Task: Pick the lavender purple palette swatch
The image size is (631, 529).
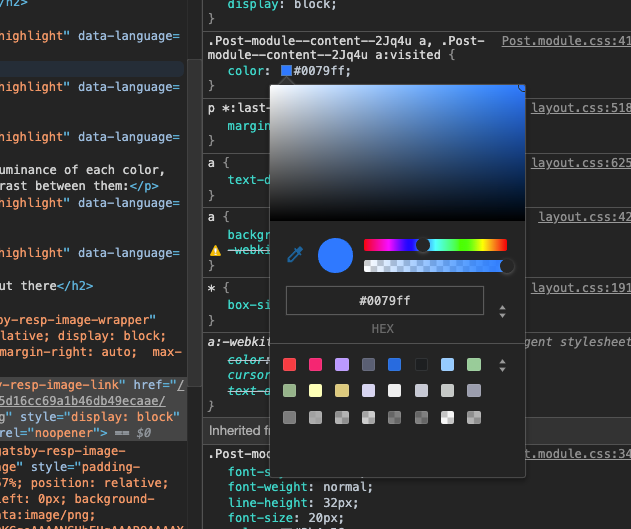Action: pyautogui.click(x=342, y=364)
